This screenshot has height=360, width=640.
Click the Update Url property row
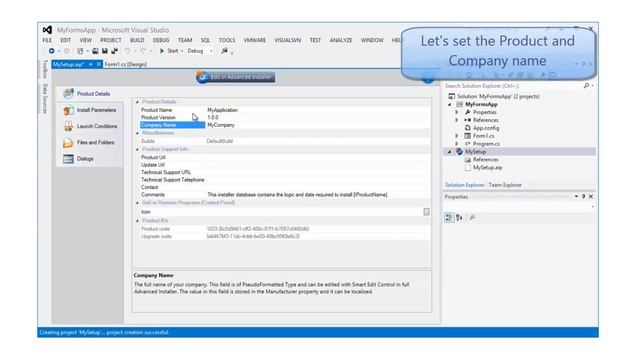[285, 165]
